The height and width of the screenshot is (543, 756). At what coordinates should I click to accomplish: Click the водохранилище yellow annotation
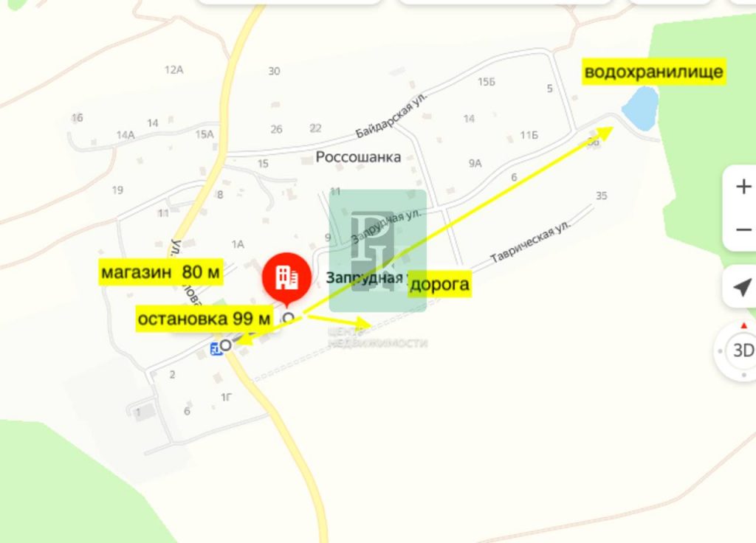pyautogui.click(x=654, y=72)
